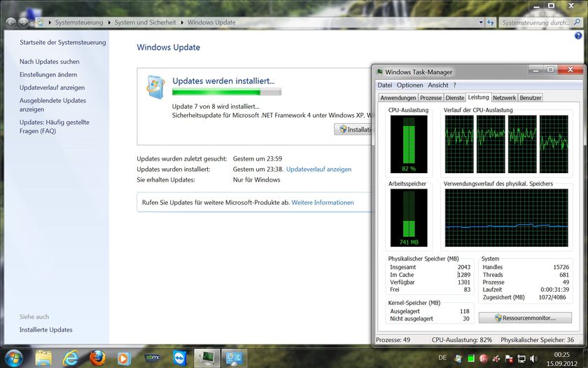The image size is (588, 368).
Task: Select the Leistung tab
Action: click(x=479, y=97)
